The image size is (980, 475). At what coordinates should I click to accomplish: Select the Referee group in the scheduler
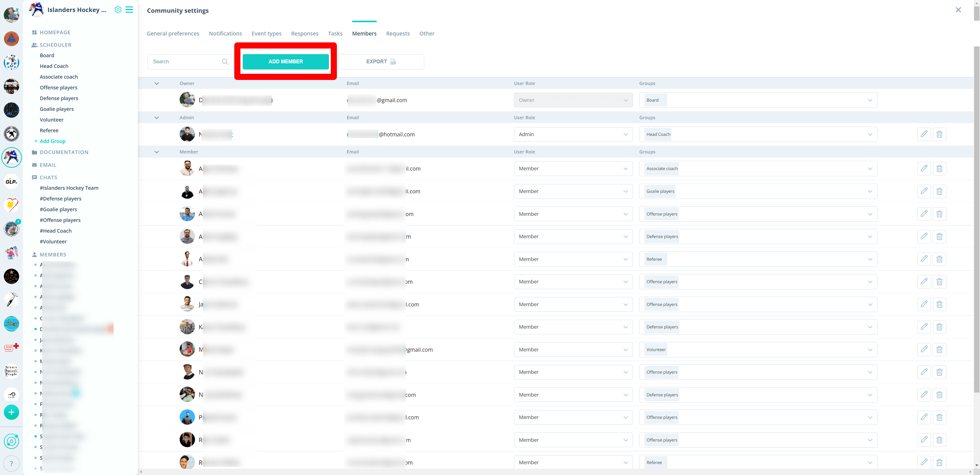49,130
